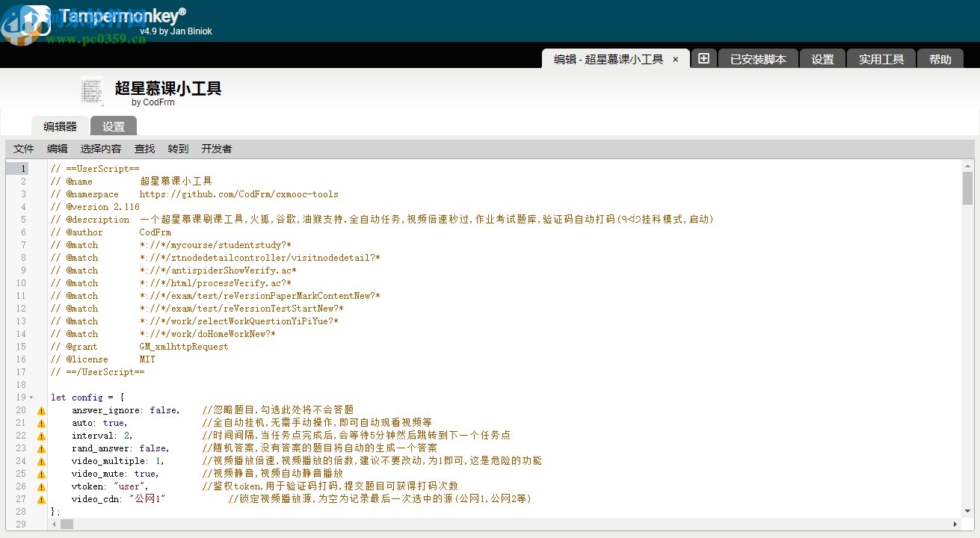Open the 帮助 tab
This screenshot has width=980, height=538.
(x=940, y=59)
